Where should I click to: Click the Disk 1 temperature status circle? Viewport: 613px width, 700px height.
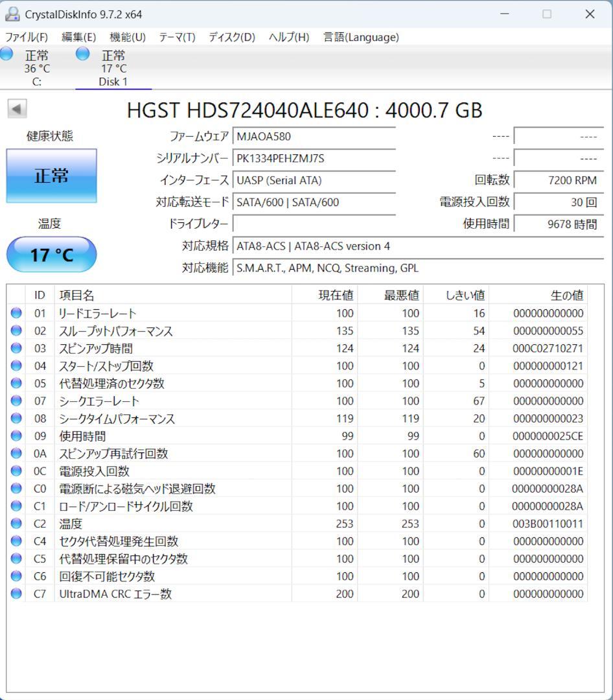pyautogui.click(x=82, y=55)
